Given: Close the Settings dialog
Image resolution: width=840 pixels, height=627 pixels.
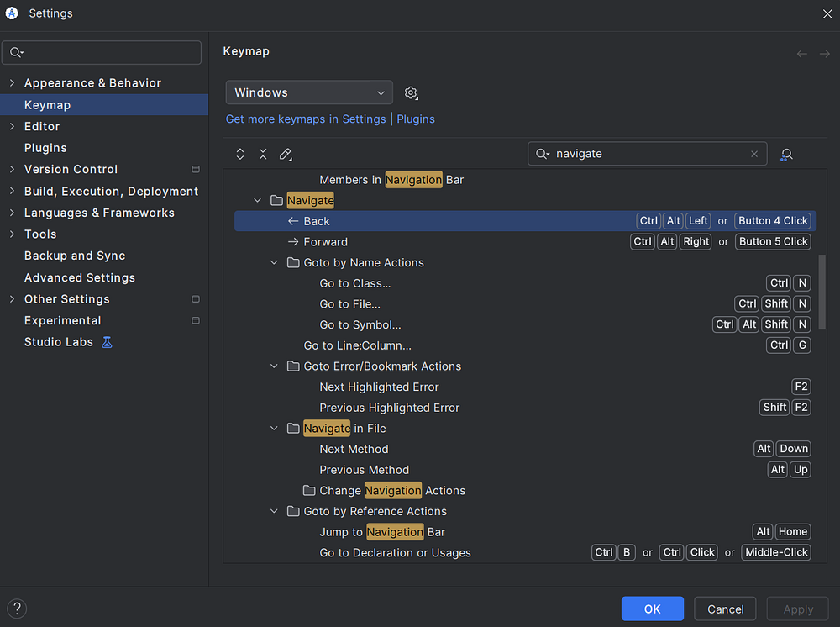Looking at the screenshot, I should (827, 14).
